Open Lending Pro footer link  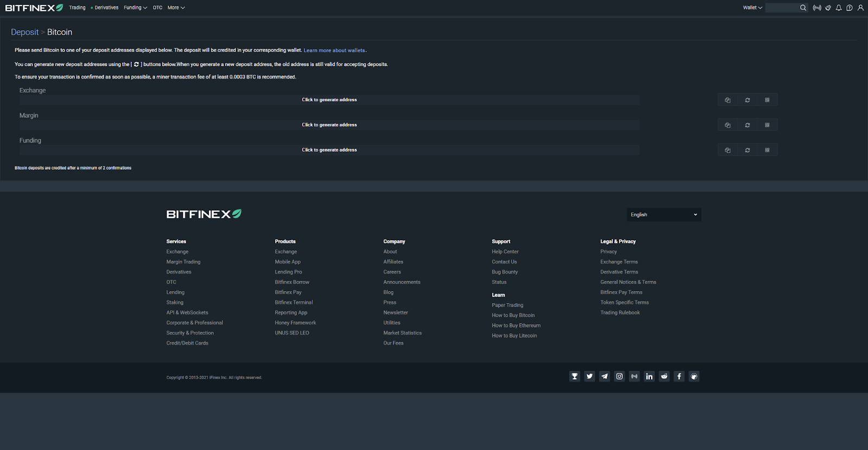click(289, 272)
